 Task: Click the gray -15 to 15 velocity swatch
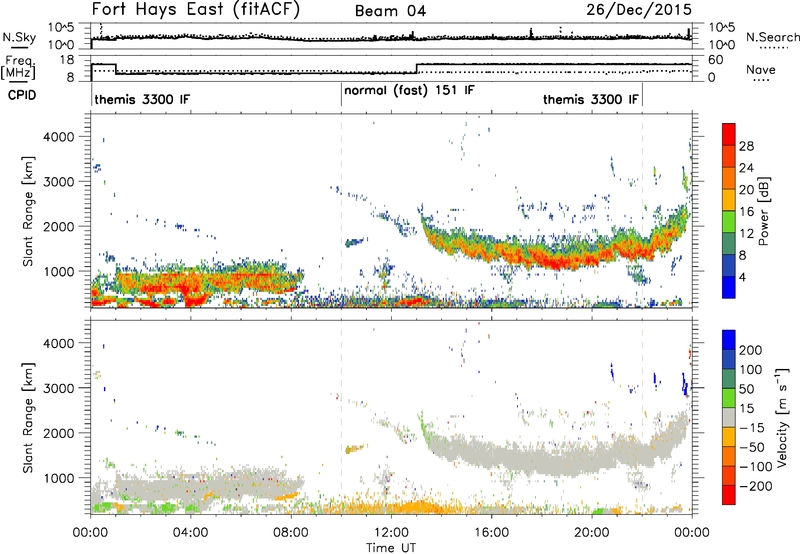tap(729, 417)
